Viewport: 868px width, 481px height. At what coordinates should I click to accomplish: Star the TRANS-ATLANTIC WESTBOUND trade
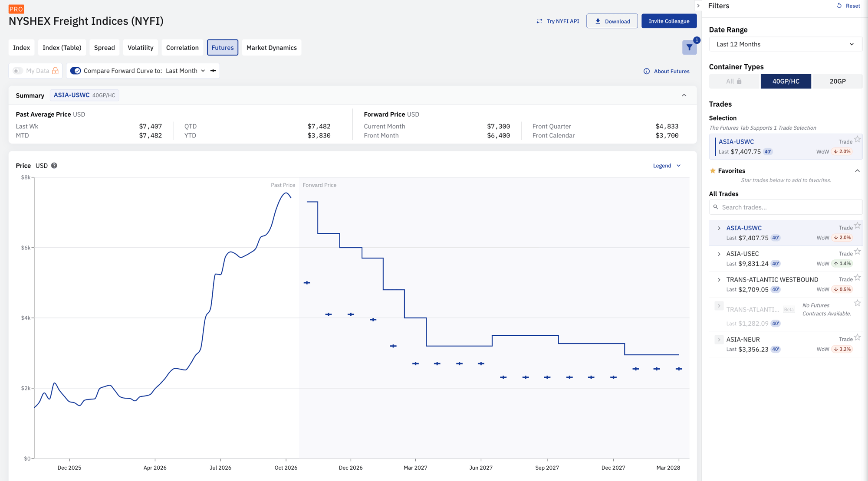coord(858,278)
